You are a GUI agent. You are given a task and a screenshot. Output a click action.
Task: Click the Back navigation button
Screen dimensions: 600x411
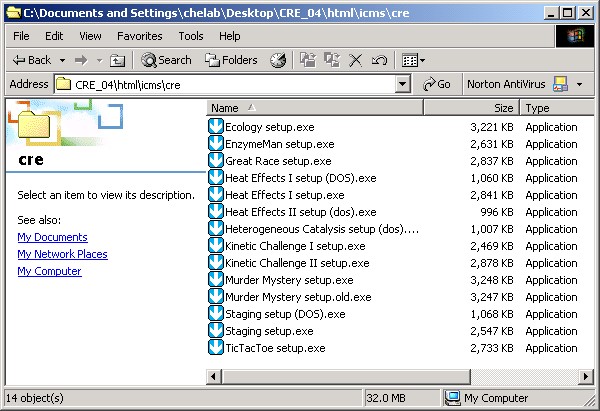coord(31,60)
